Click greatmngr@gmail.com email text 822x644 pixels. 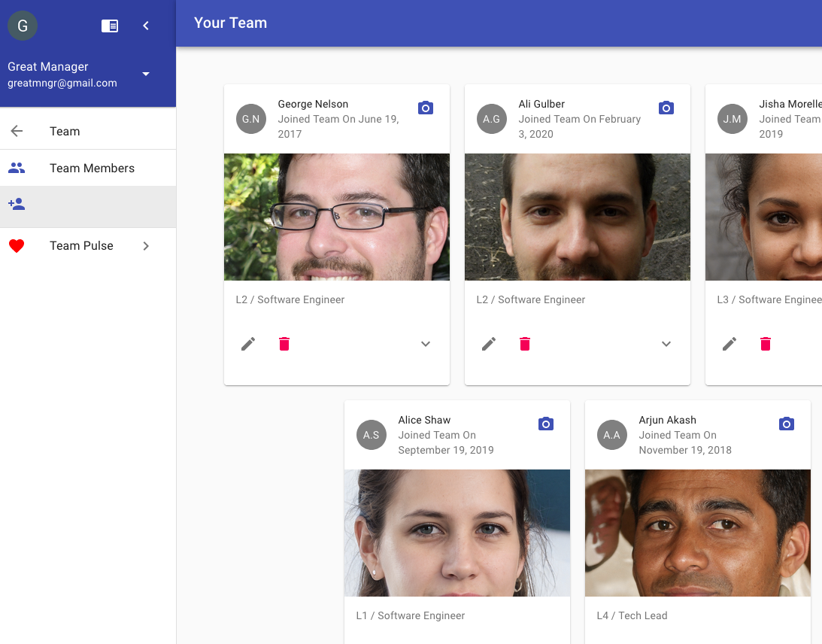click(x=62, y=83)
